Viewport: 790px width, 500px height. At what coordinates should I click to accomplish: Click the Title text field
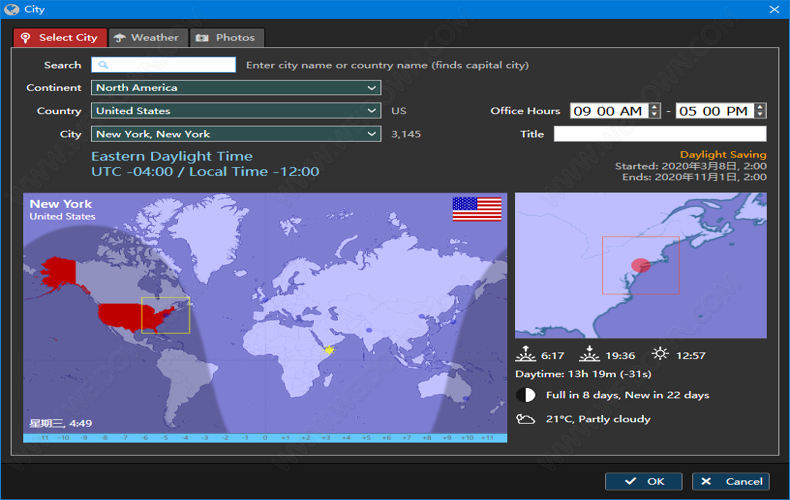coord(660,134)
